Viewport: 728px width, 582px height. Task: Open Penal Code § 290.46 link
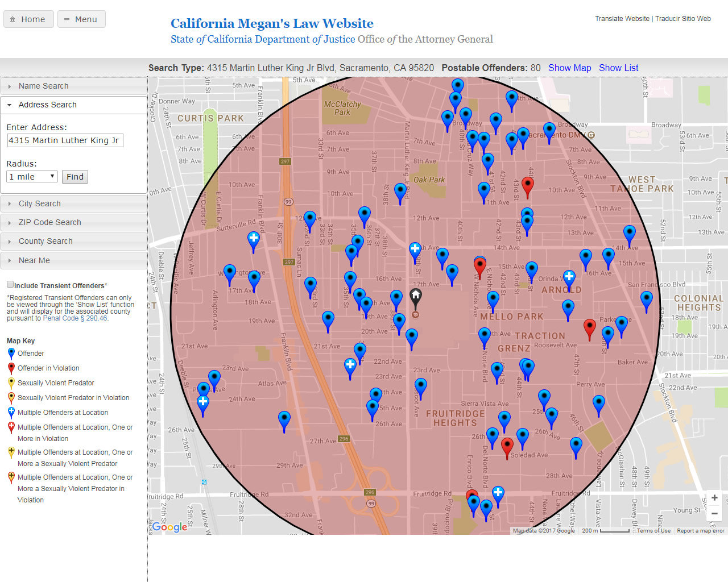click(x=75, y=318)
